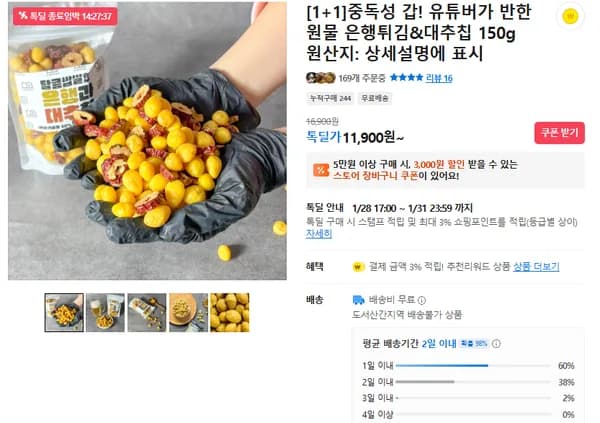
Task: Click the 1일 이내 delivery progress bar
Action: point(474,366)
